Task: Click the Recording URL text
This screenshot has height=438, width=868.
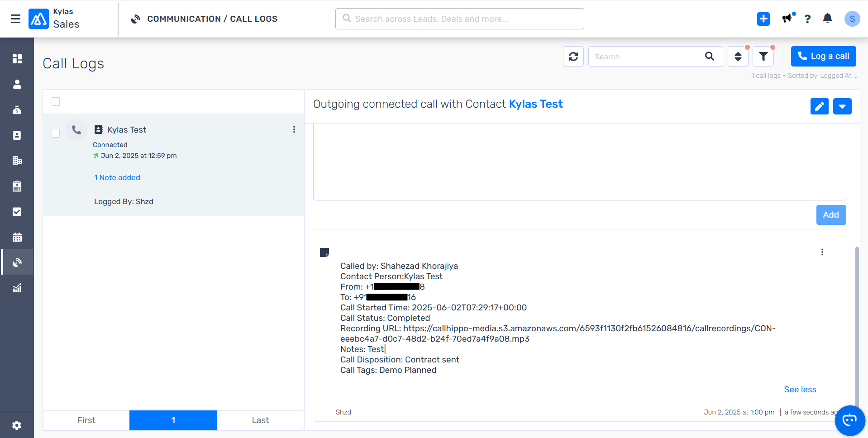Action: click(x=558, y=333)
